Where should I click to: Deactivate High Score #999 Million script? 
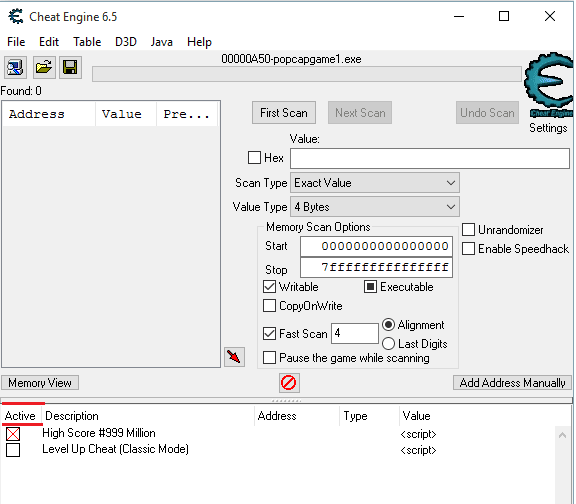click(x=13, y=434)
